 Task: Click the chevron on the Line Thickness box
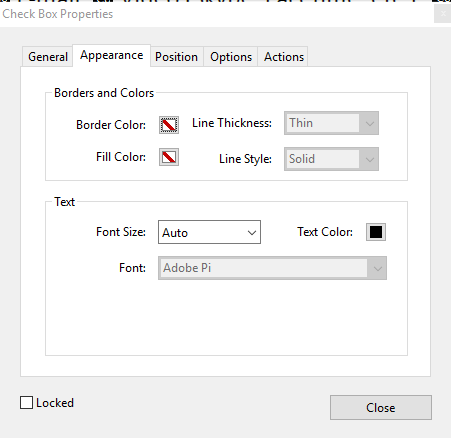click(x=369, y=123)
